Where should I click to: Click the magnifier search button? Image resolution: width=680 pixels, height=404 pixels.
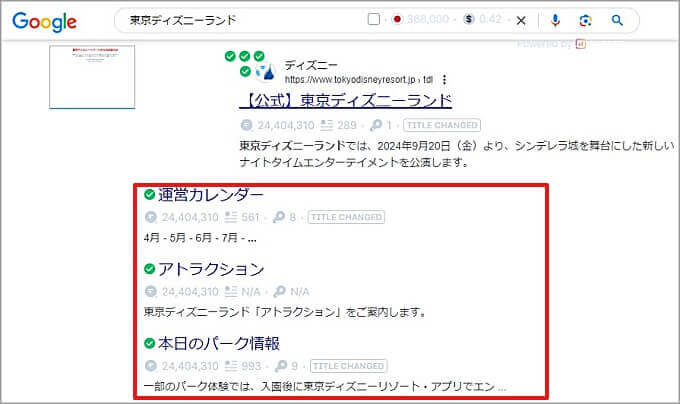(x=617, y=20)
